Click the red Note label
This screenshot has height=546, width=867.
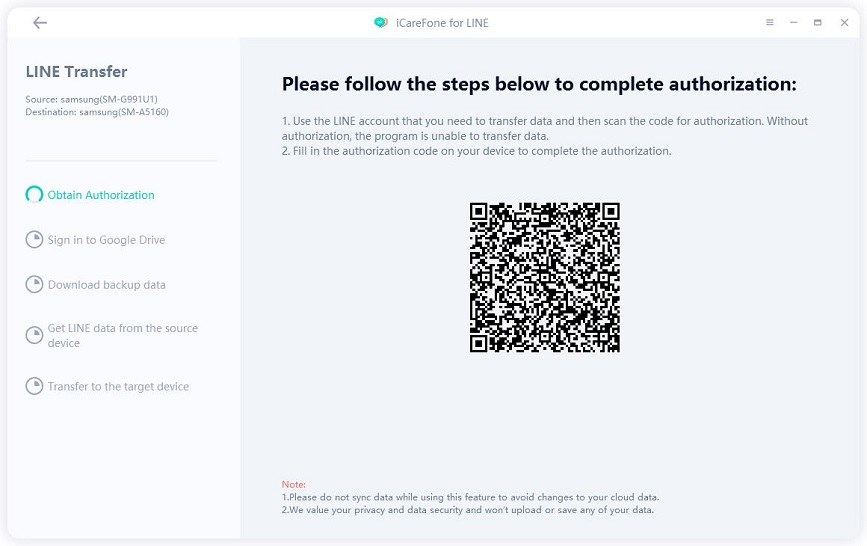[293, 484]
